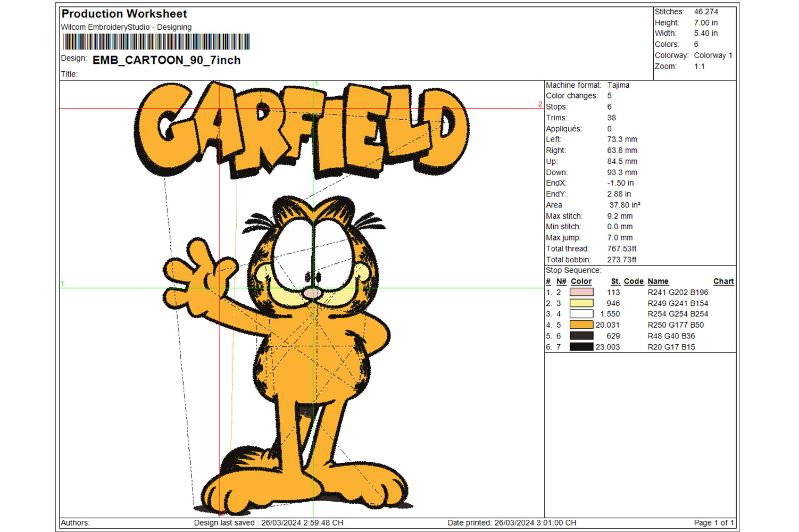799x532 pixels.
Task: Click the Code column header
Action: pos(634,281)
